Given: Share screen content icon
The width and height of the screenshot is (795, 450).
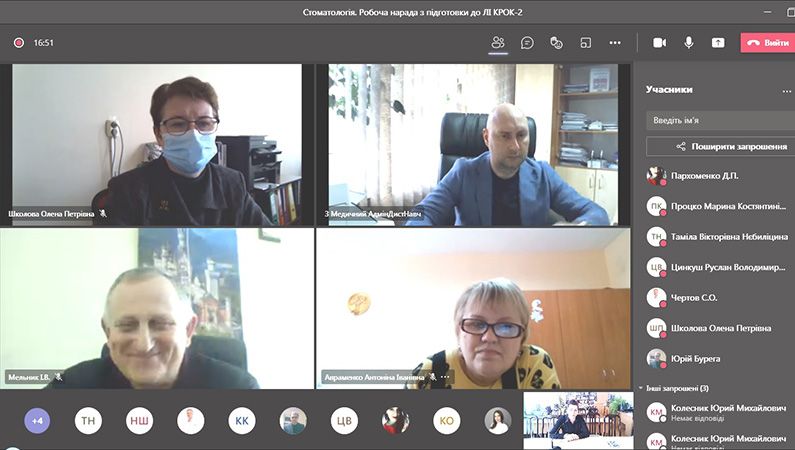Looking at the screenshot, I should click(x=718, y=43).
